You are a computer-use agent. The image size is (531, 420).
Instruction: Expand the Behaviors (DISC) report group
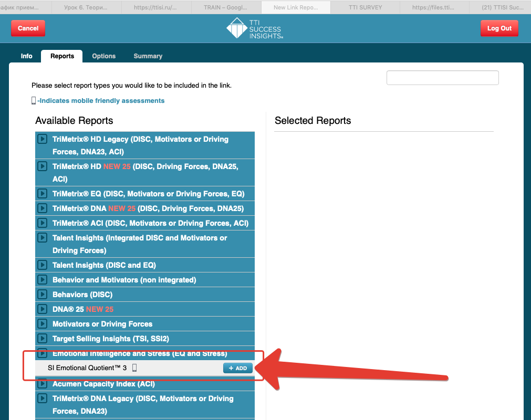click(x=43, y=295)
